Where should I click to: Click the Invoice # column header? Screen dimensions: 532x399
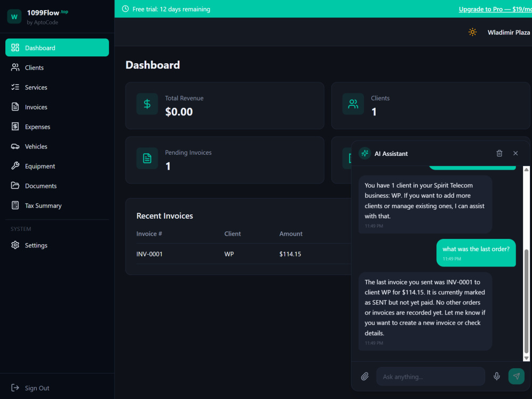[x=149, y=234]
